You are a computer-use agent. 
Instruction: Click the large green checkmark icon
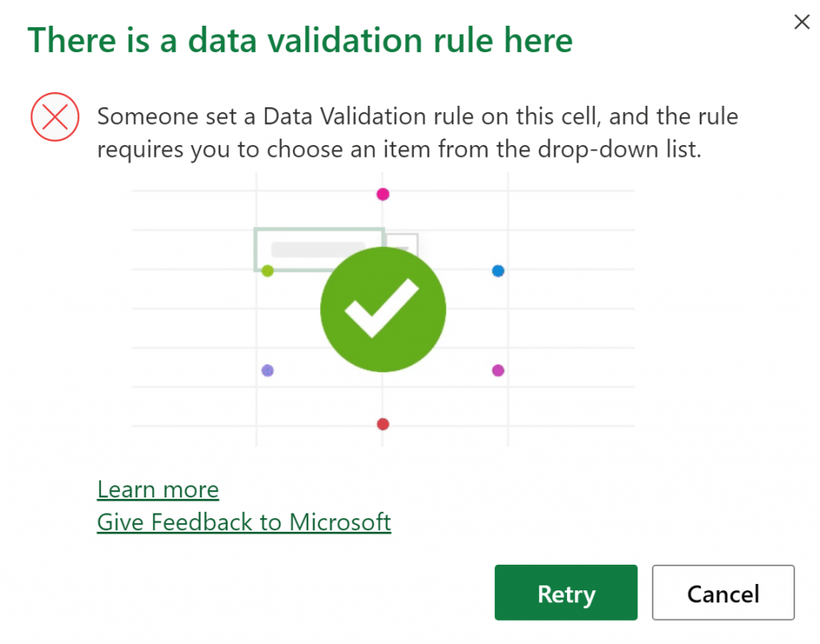click(x=383, y=311)
